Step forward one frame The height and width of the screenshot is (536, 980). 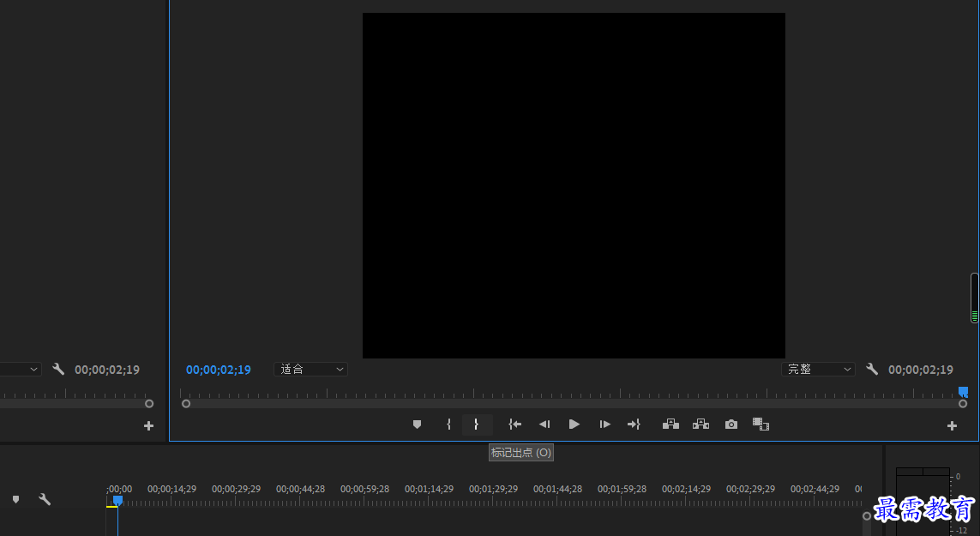pos(604,425)
